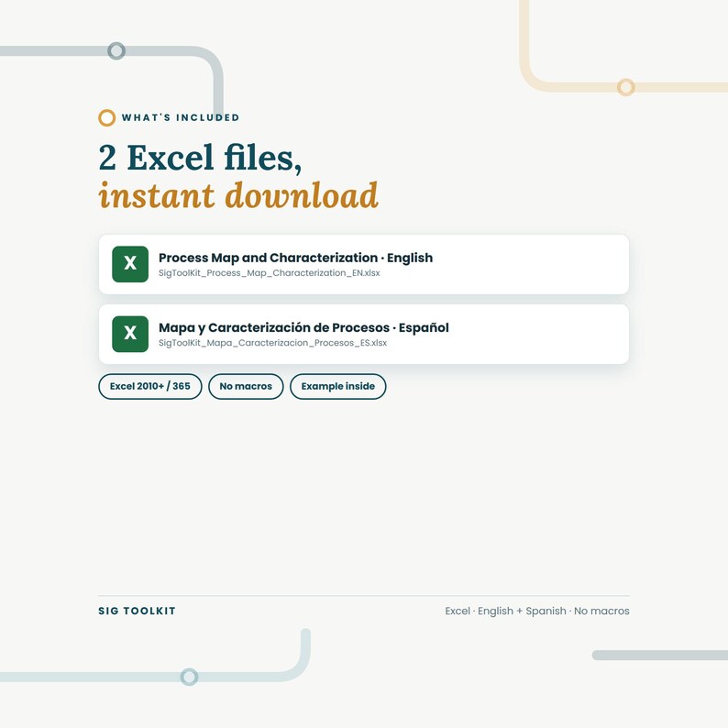Select the 'No macros' pill
Image resolution: width=728 pixels, height=728 pixels.
(246, 386)
